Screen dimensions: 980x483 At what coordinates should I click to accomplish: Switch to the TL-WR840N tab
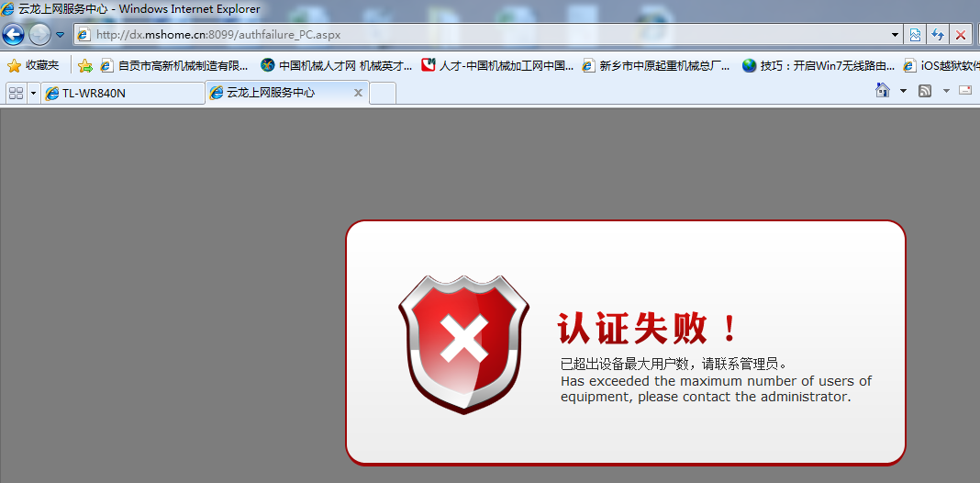click(123, 94)
